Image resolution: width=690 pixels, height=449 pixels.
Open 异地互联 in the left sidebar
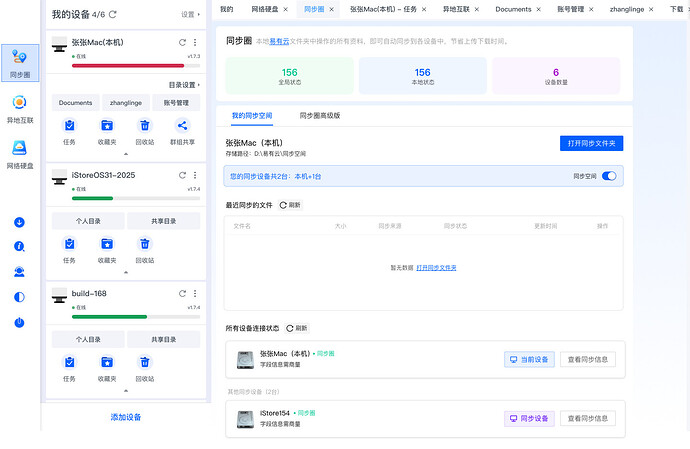(20, 108)
